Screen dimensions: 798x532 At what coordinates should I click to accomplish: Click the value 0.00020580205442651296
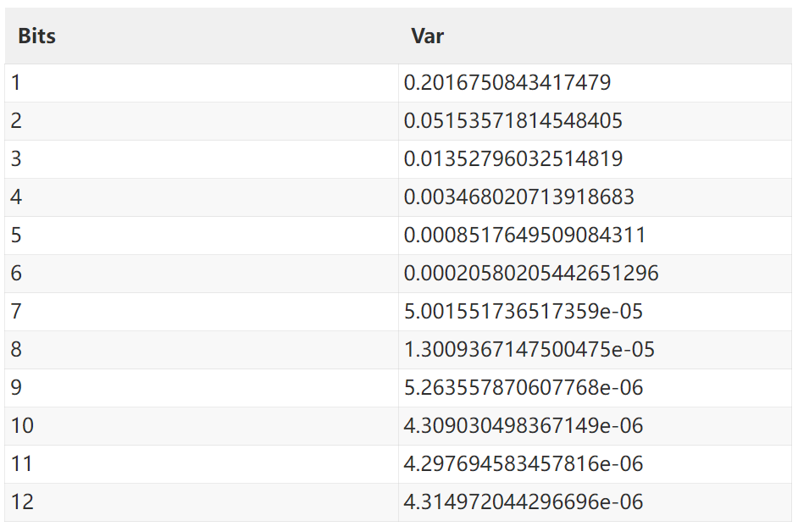click(x=531, y=274)
